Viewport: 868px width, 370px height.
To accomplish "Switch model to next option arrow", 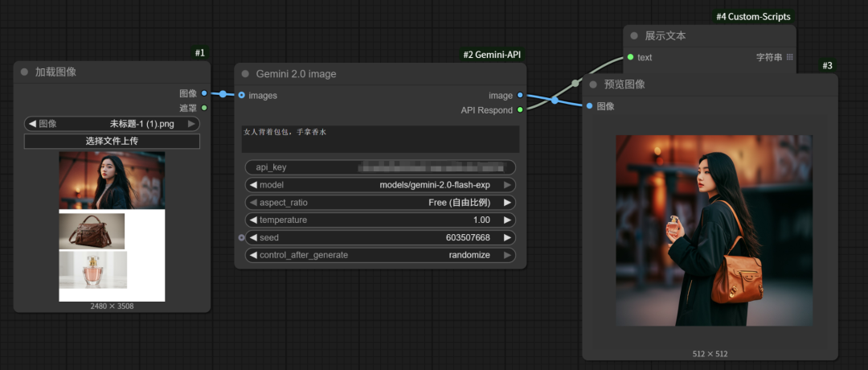I will click(x=507, y=184).
